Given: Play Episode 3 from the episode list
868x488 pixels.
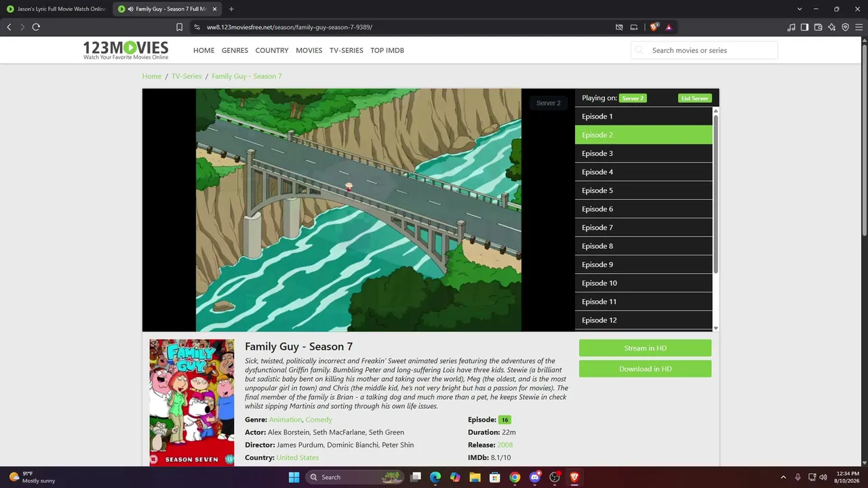Looking at the screenshot, I should 644,153.
